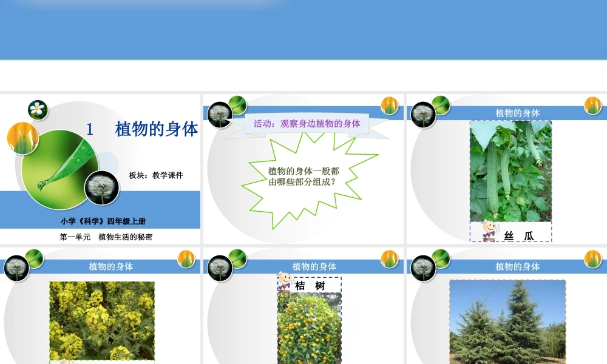Click the loofah photo thumbnail

click(510, 170)
